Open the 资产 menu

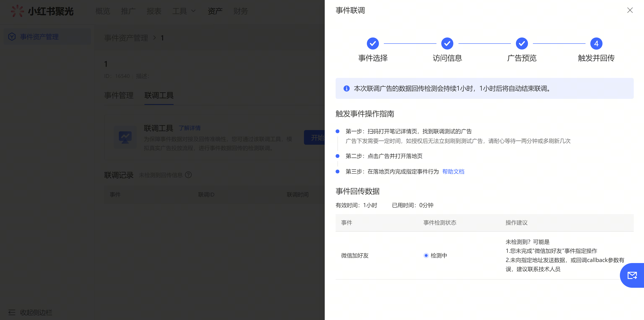point(215,11)
